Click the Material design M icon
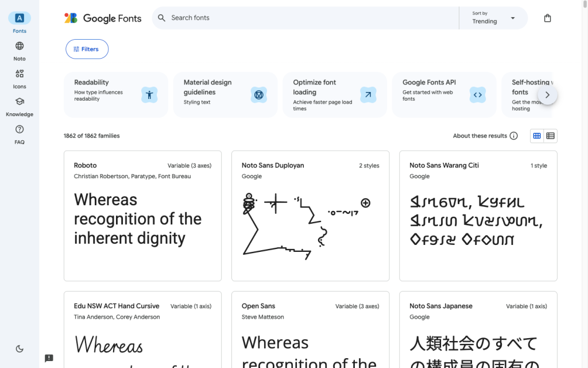The image size is (588, 368). [x=259, y=95]
